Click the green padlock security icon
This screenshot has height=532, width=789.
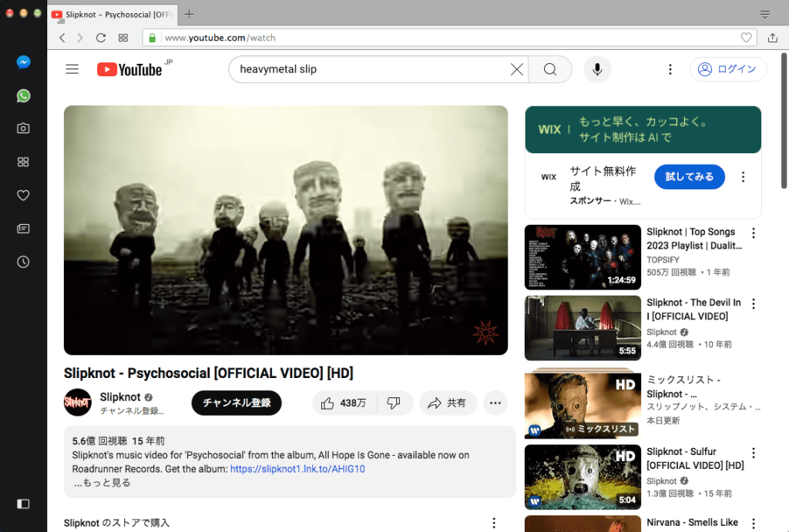point(152,38)
